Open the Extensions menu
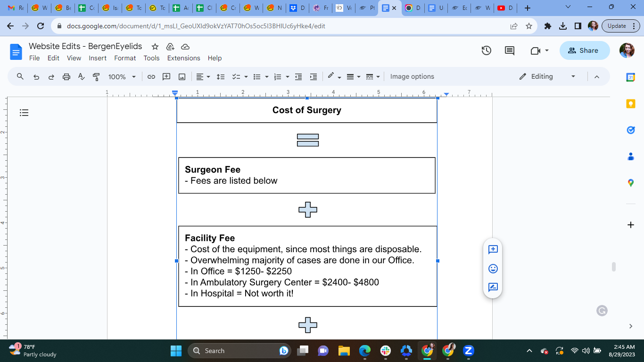Viewport: 644px width, 362px height. tap(184, 58)
